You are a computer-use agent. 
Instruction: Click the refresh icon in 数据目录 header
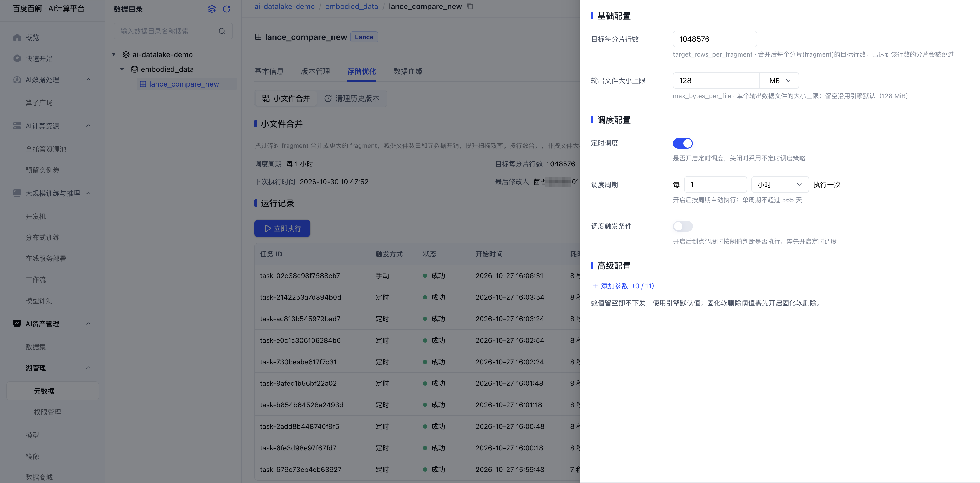pos(226,9)
